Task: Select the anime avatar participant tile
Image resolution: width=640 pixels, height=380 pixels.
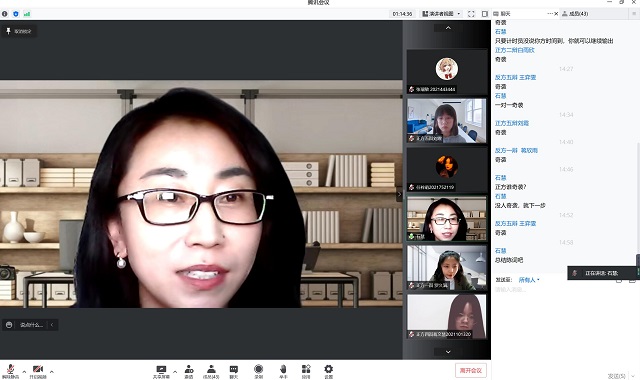Action: tap(447, 71)
